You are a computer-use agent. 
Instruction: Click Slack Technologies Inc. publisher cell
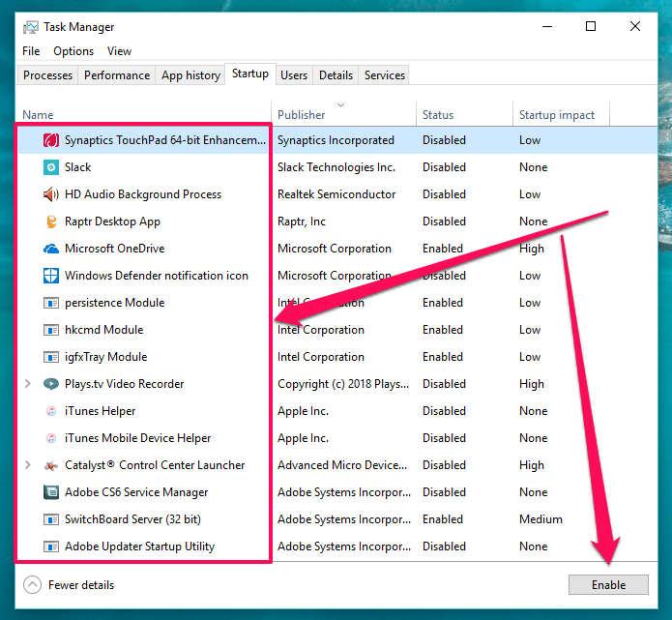pos(336,167)
